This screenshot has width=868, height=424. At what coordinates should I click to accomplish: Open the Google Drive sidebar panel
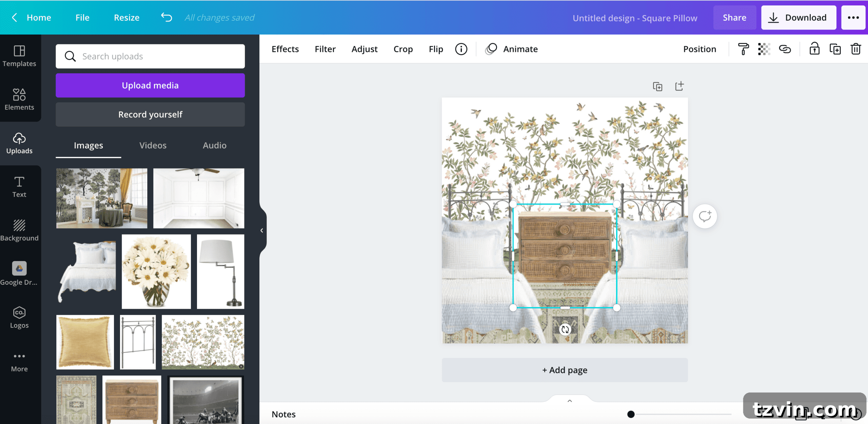coord(19,274)
